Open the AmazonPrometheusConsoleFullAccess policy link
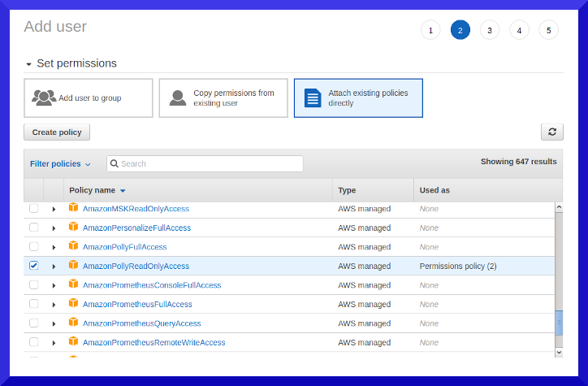588x386 pixels. (152, 285)
